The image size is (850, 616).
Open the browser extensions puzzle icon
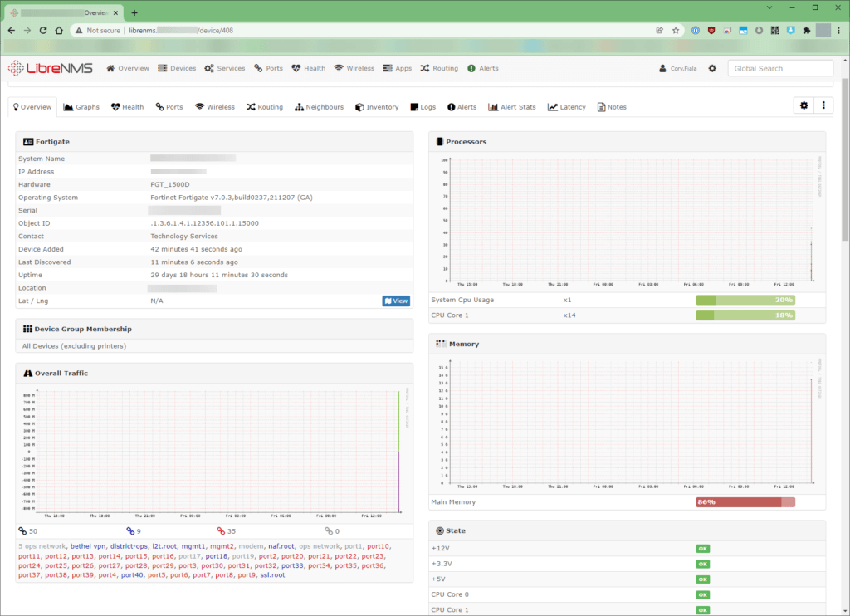pyautogui.click(x=807, y=31)
